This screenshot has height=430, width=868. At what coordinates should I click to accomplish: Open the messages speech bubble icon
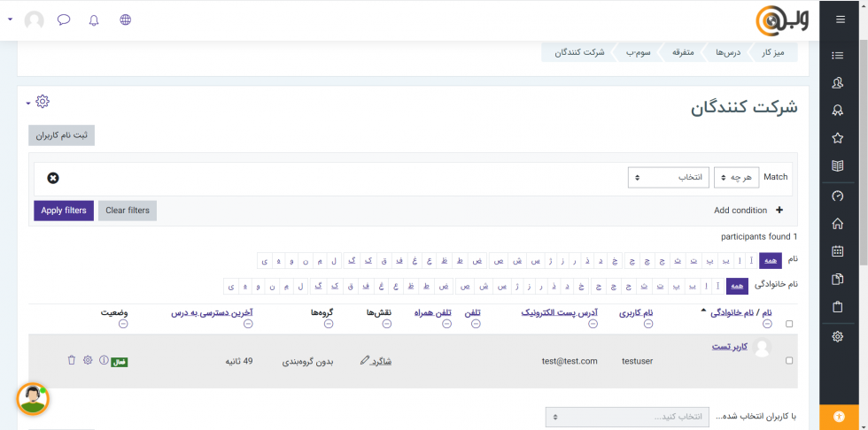(64, 19)
